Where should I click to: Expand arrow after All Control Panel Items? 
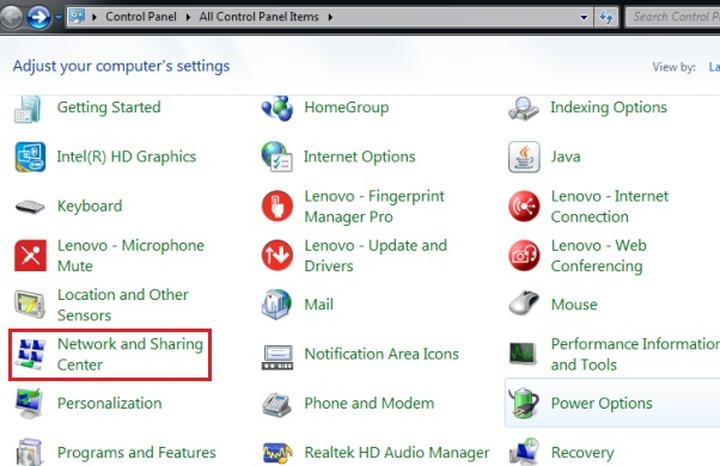coord(331,17)
